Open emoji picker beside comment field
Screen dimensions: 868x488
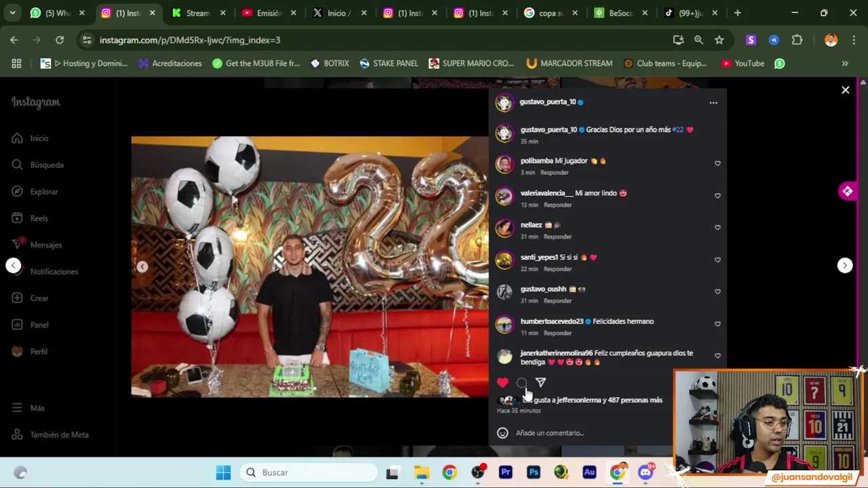pos(502,433)
